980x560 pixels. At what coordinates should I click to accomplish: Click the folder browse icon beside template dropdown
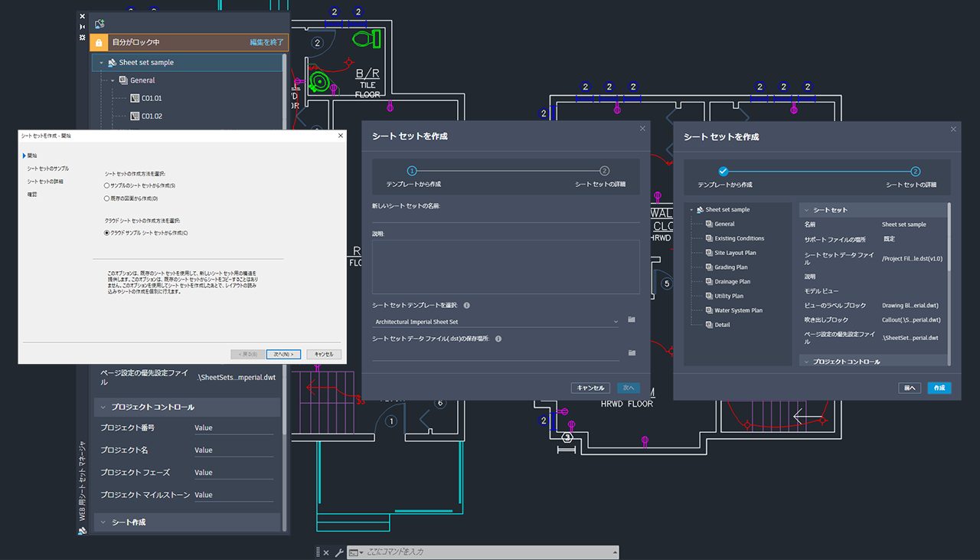[631, 319]
